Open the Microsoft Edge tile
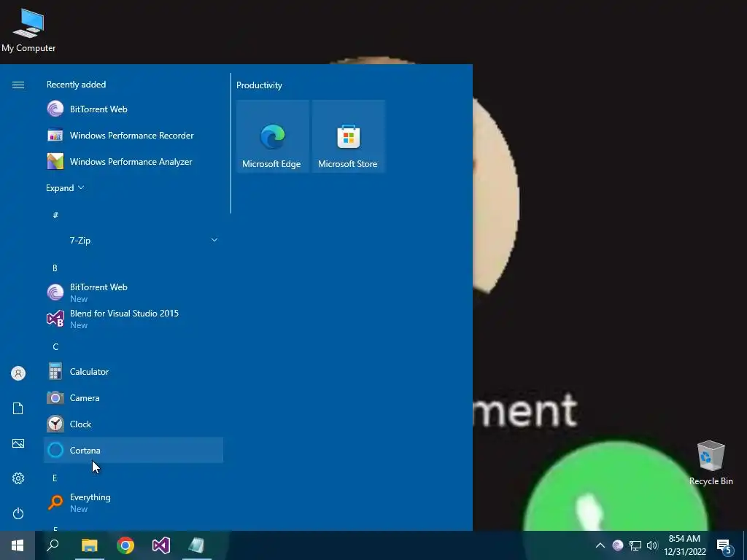Screen dimensions: 747x560 (273, 136)
